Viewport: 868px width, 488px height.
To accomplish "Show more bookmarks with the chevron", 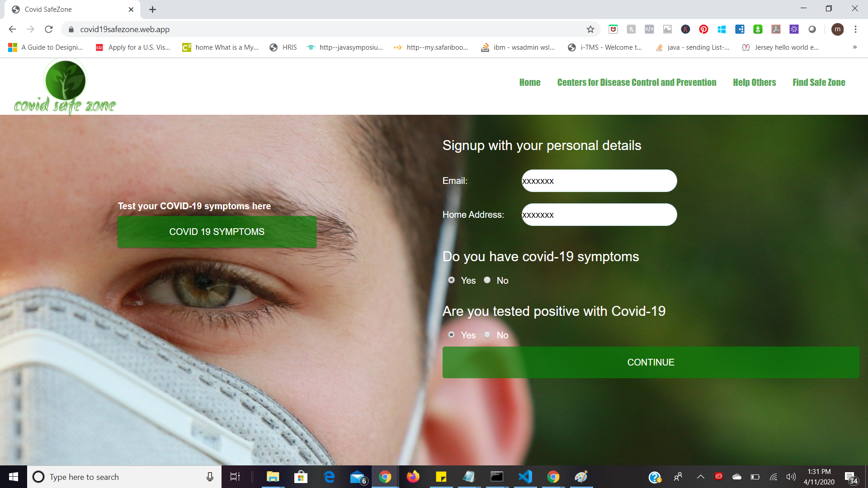I will click(855, 47).
